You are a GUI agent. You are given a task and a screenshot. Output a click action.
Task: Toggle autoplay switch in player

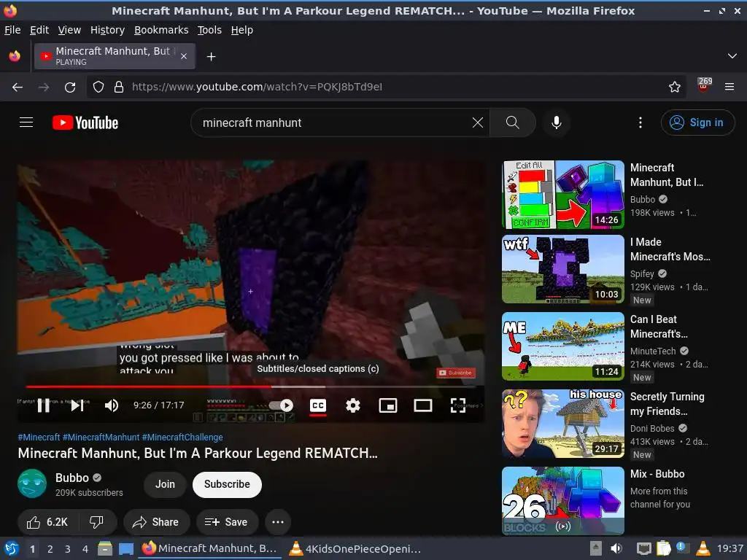pos(281,405)
